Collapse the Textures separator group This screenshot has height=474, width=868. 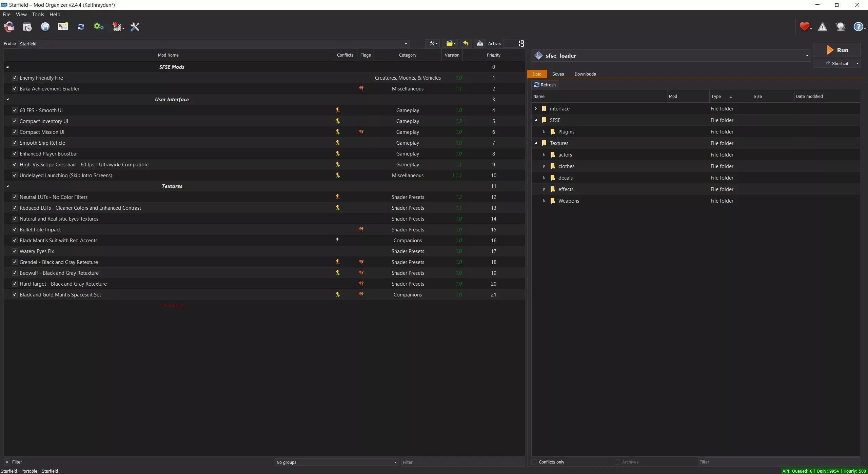pos(7,186)
